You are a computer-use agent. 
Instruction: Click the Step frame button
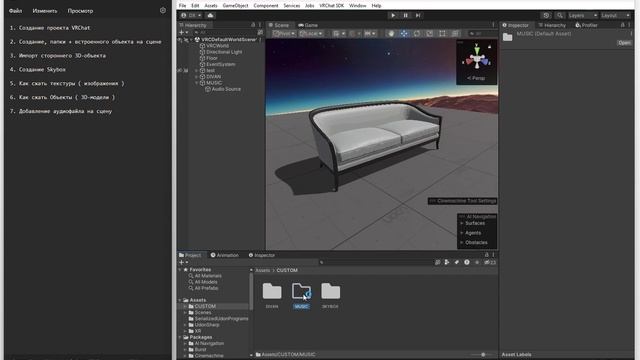click(418, 15)
